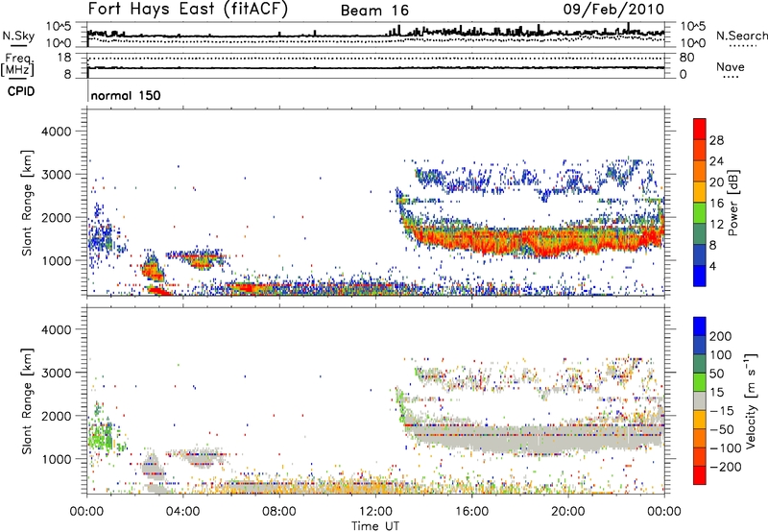Click the '16:00' time axis tick label
Screen dimensions: 768x532
click(471, 512)
